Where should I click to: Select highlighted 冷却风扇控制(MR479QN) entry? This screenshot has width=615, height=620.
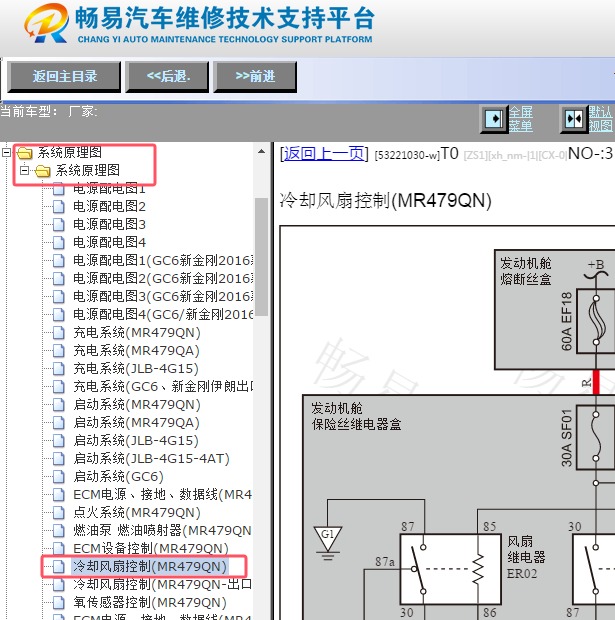point(149,567)
